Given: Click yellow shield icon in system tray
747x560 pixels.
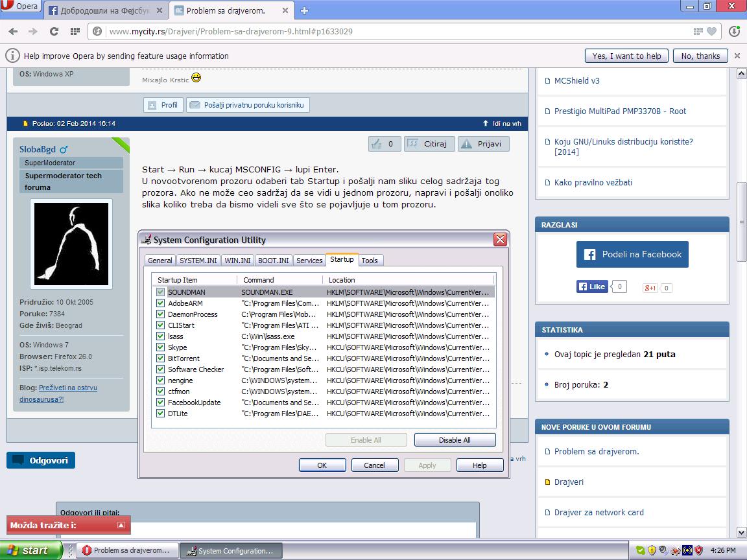Looking at the screenshot, I should (x=652, y=550).
